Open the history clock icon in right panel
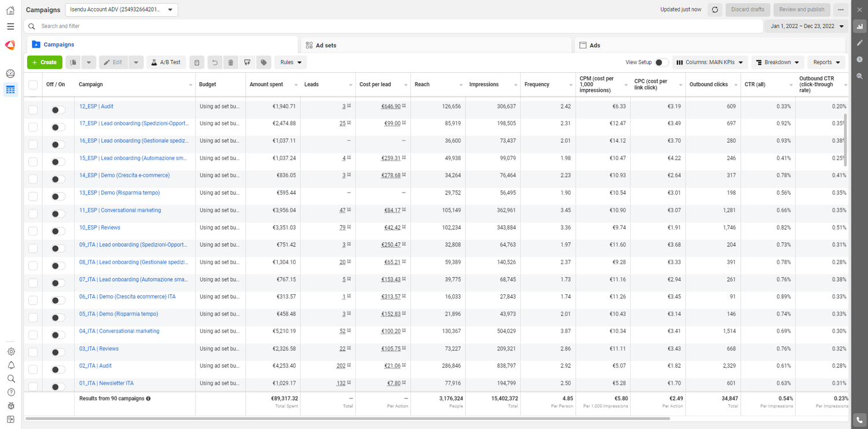 coord(860,60)
